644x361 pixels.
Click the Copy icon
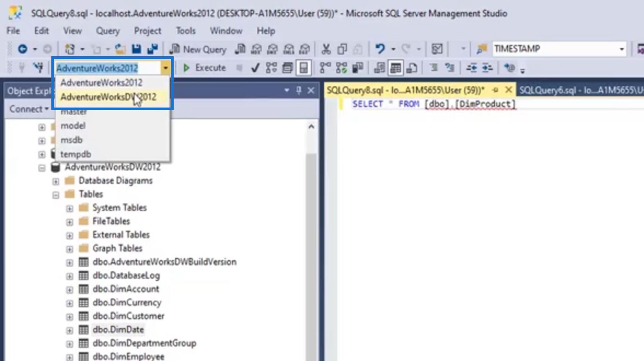[342, 49]
